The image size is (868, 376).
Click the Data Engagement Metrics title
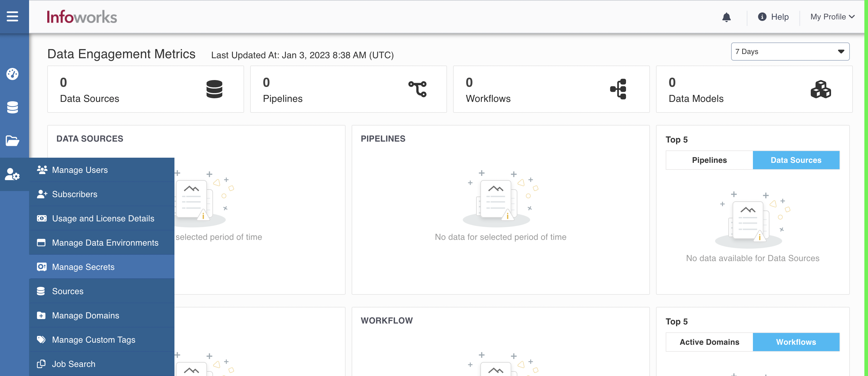point(121,54)
